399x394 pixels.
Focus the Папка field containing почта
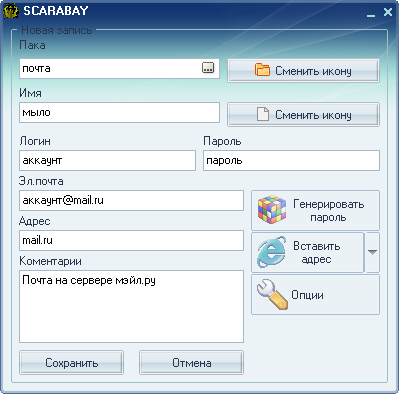click(119, 69)
